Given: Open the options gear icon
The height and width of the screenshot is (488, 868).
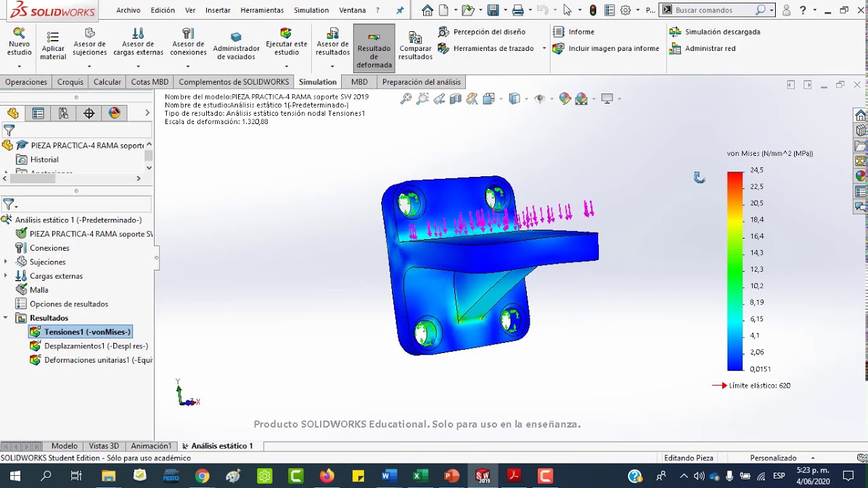Looking at the screenshot, I should (x=625, y=10).
